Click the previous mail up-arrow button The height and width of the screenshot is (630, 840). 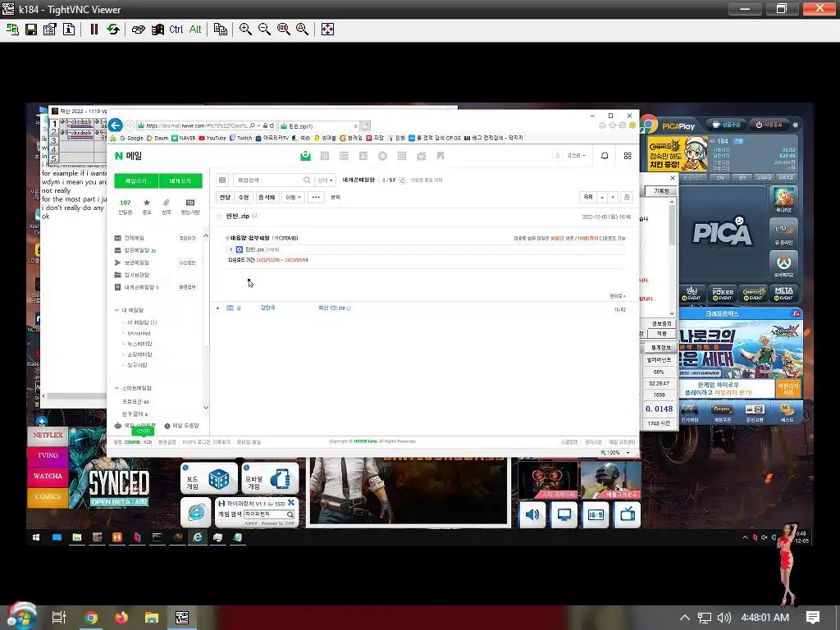(602, 197)
